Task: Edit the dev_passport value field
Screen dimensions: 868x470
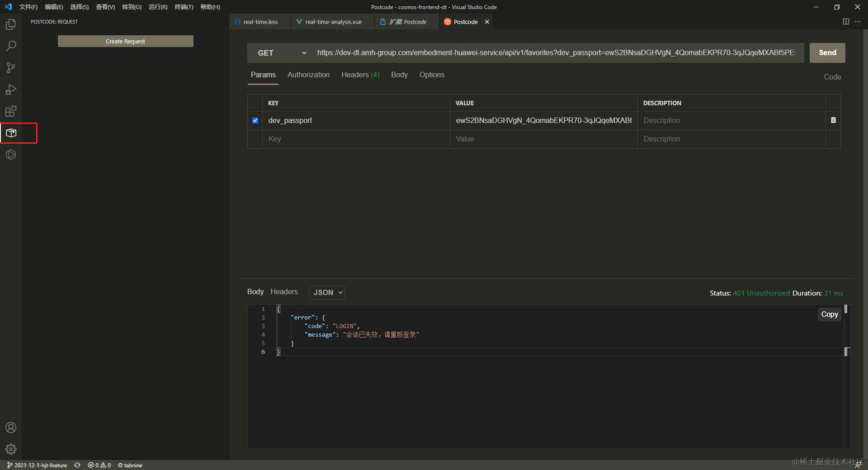Action: 544,121
